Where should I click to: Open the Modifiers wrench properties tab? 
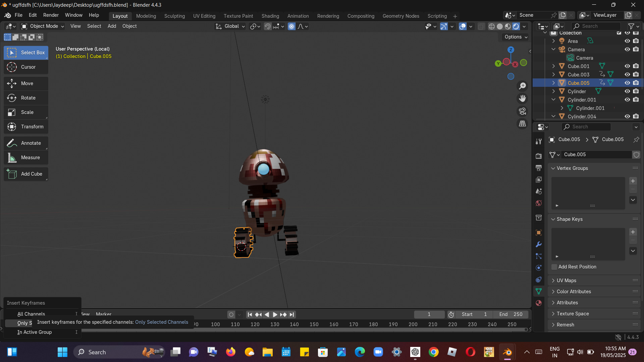click(x=539, y=244)
